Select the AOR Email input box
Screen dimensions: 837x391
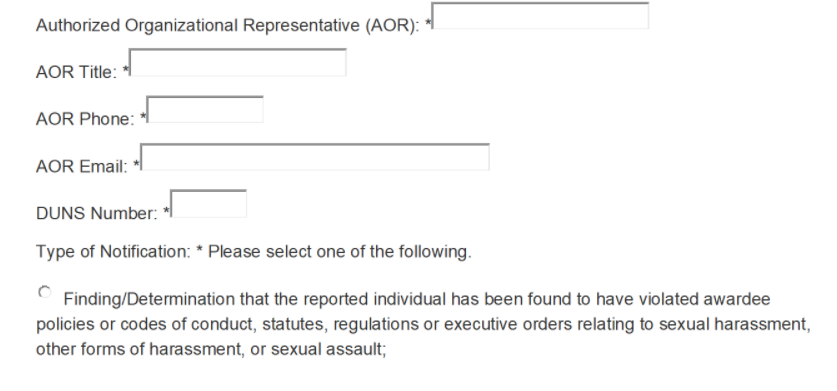pyautogui.click(x=315, y=157)
